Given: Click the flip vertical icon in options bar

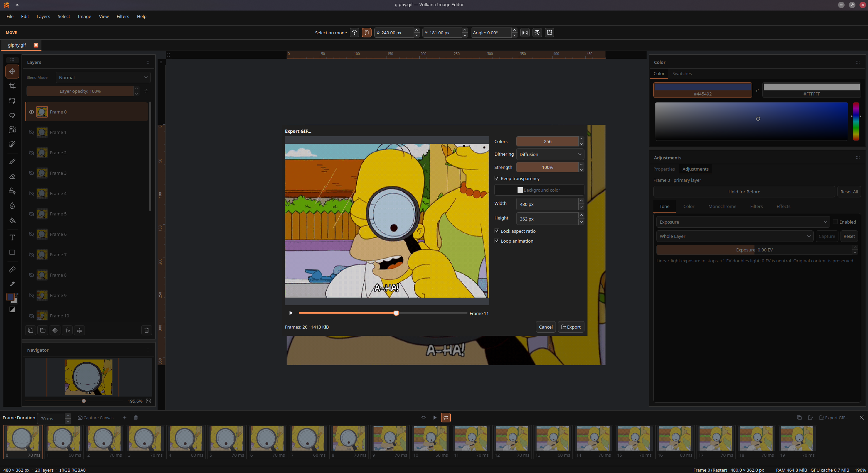Looking at the screenshot, I should tap(537, 33).
